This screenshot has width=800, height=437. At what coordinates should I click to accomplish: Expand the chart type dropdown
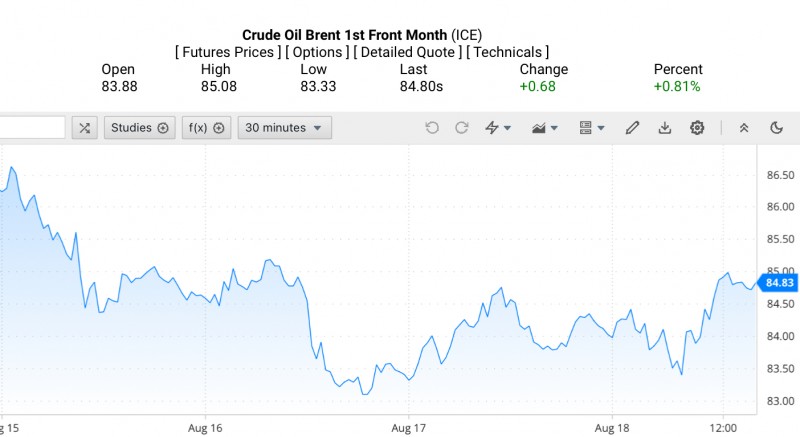[x=550, y=128]
